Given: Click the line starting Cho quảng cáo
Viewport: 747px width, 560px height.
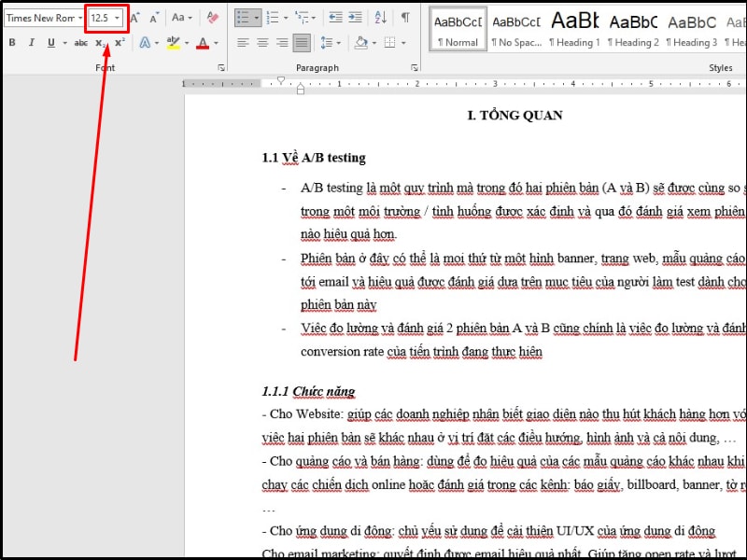Looking at the screenshot, I should click(x=504, y=461).
